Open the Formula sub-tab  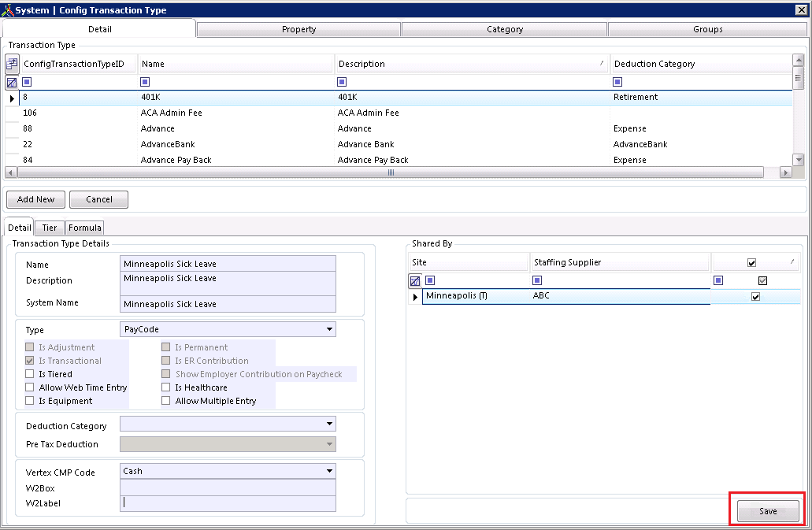point(84,228)
